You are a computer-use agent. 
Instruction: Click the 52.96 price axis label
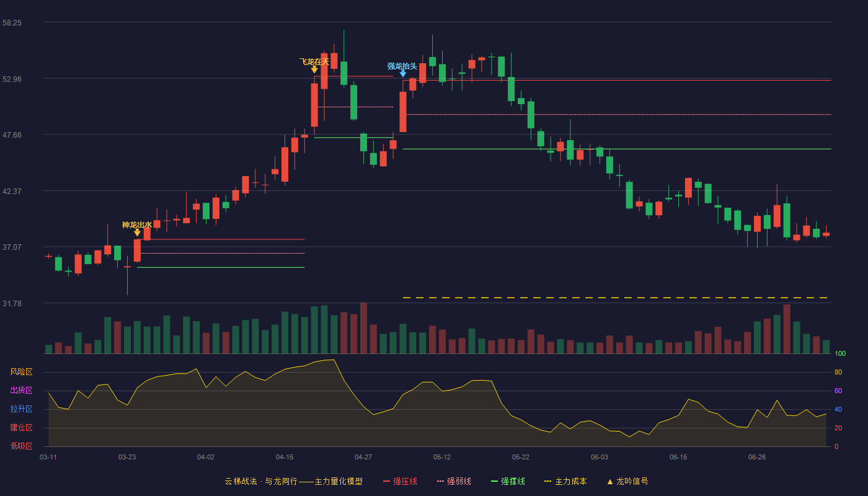point(12,79)
